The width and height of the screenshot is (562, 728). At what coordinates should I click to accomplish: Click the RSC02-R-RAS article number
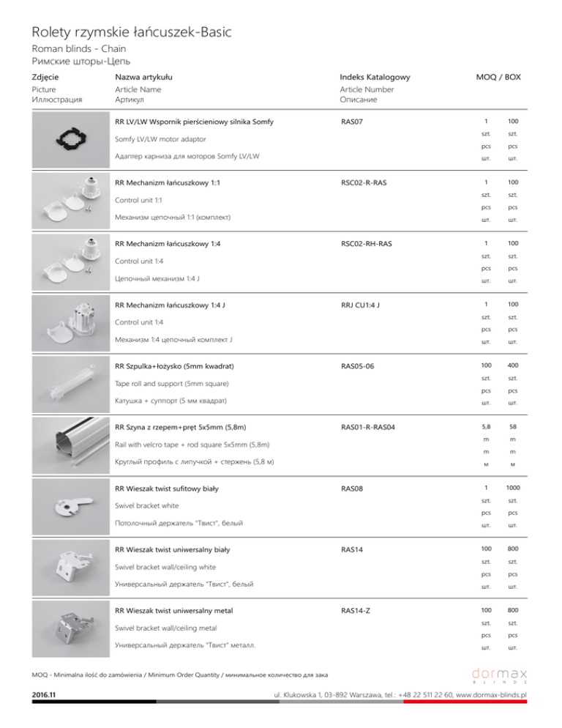pos(364,182)
